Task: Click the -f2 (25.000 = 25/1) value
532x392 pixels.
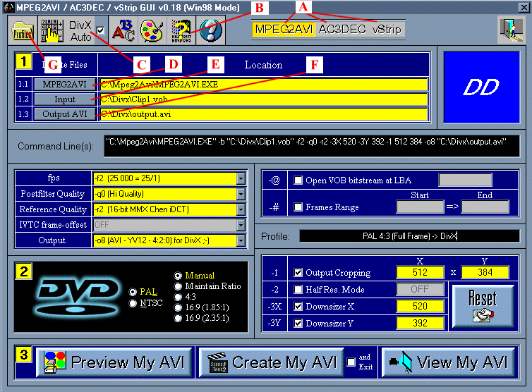Action: (x=164, y=178)
